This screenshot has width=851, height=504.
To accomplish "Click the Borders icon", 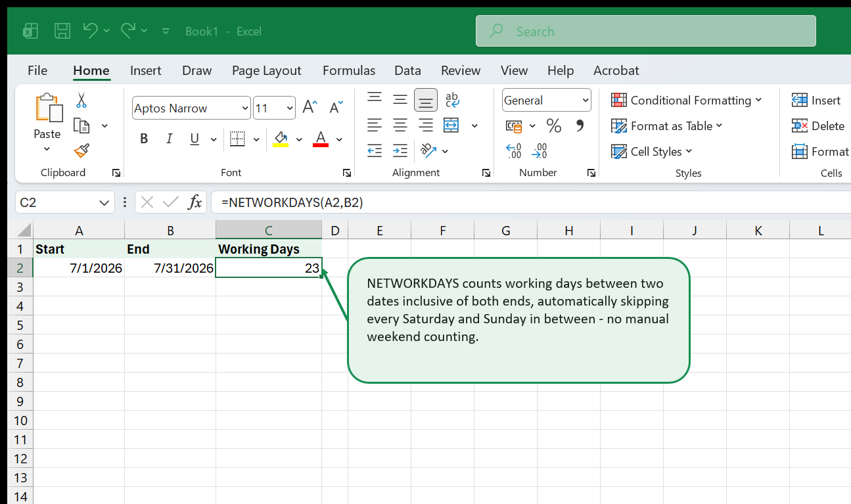I will tap(237, 139).
